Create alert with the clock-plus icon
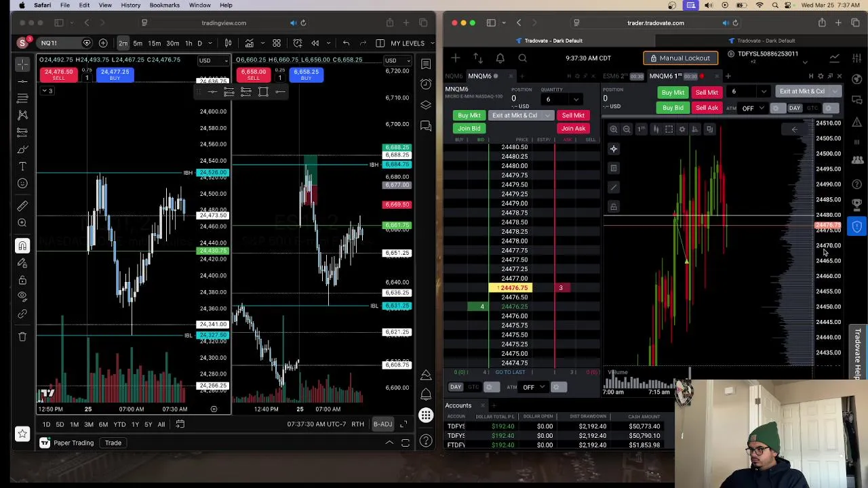The width and height of the screenshot is (868, 488). click(x=298, y=43)
